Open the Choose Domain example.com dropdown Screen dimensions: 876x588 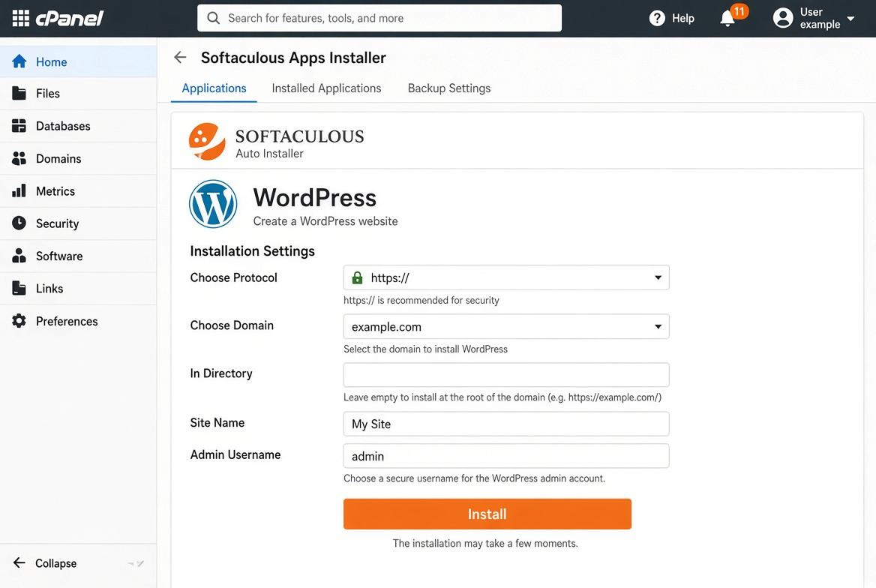tap(506, 326)
